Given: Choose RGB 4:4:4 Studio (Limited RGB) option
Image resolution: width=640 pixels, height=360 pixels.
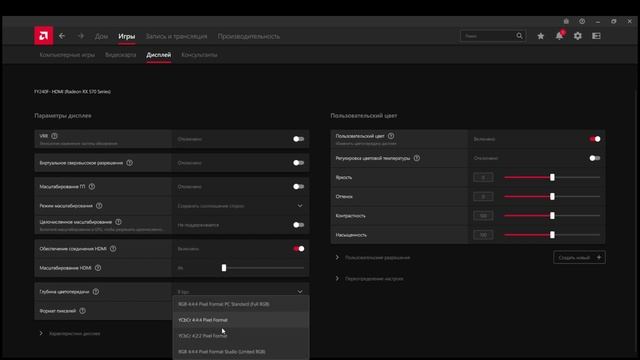Looking at the screenshot, I should coord(241,351).
